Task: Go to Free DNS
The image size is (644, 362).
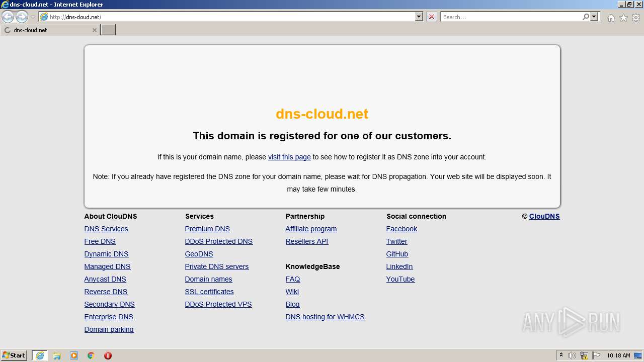Action: point(100,241)
